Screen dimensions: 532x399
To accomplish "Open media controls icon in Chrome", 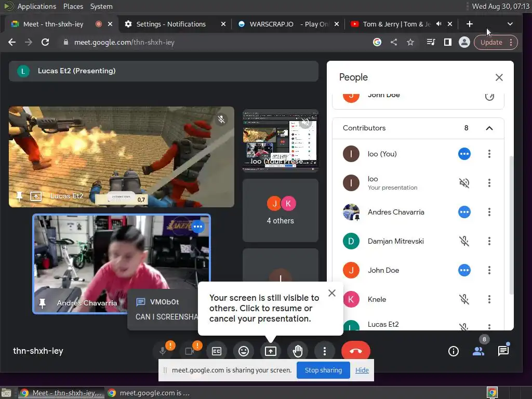I will coord(431,42).
